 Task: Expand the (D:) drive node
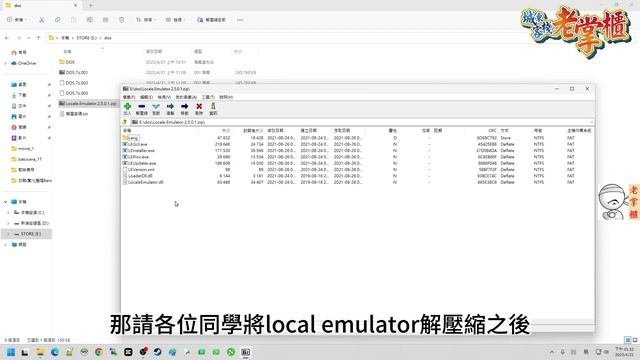pos(8,223)
